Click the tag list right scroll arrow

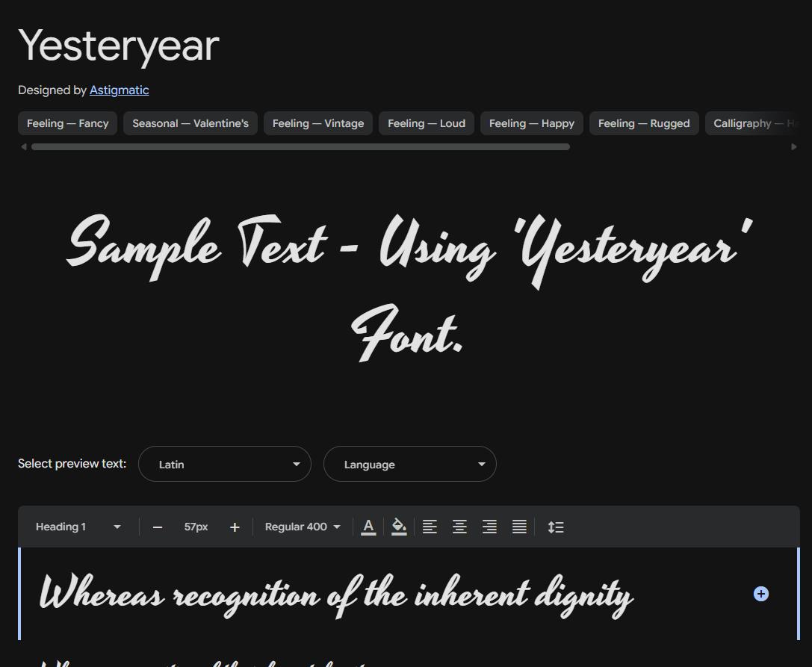click(794, 147)
